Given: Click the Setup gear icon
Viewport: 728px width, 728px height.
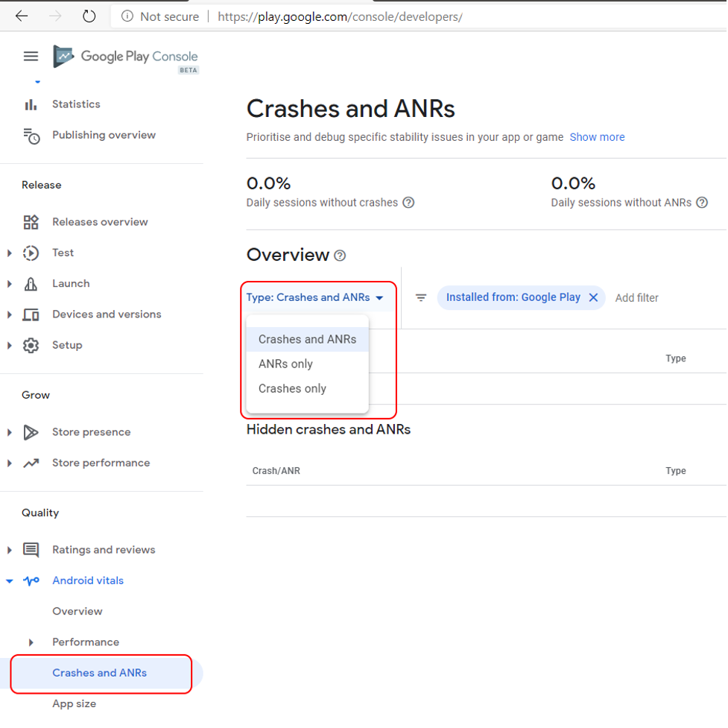Looking at the screenshot, I should click(x=31, y=346).
